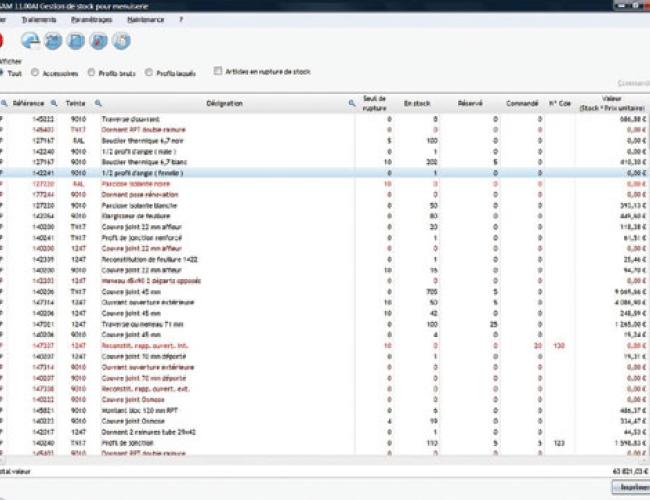The image size is (650, 500).
Task: Select the Montant bloc 120 mm RPT row
Action: coord(323,410)
